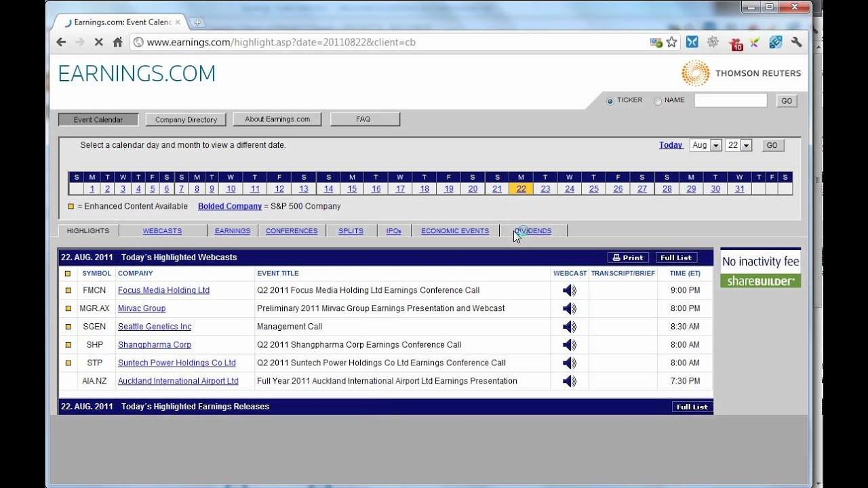Open the Focus Media Holding Ltd link
This screenshot has height=488, width=868.
163,290
